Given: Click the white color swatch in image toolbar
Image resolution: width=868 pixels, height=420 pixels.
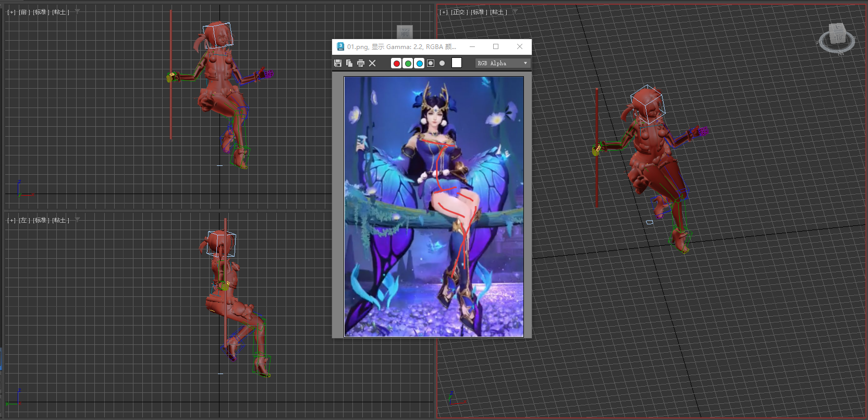Looking at the screenshot, I should coord(457,63).
